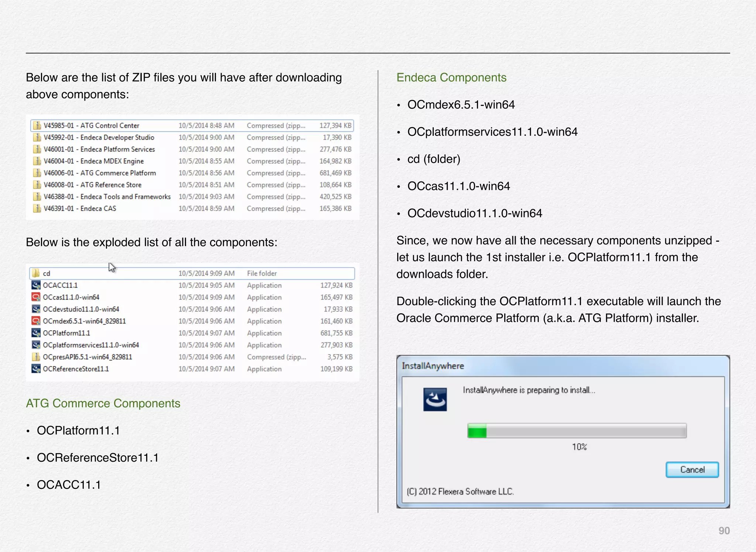Click the OCpresAPI6.5.1-win64_829811 zip icon
The height and width of the screenshot is (552, 756).
tap(36, 357)
